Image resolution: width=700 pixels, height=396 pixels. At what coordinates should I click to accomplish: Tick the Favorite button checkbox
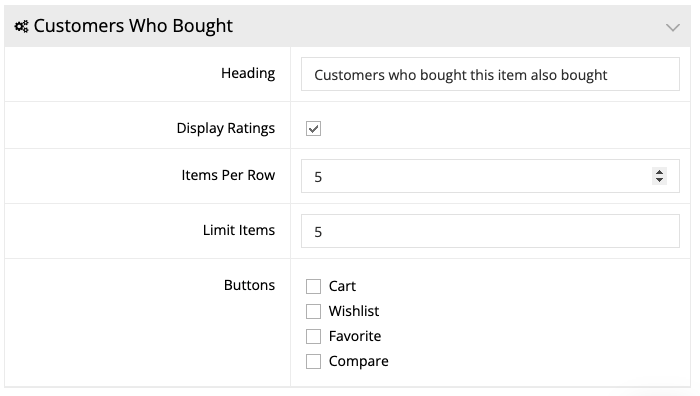[x=313, y=336]
